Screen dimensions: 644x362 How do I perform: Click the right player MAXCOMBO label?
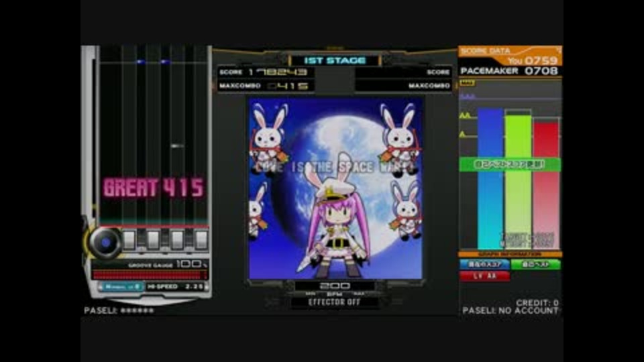(429, 86)
